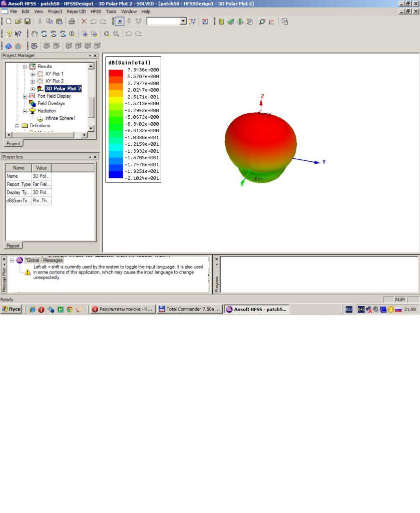Collapse the Global - Messages node
The width and height of the screenshot is (420, 513).
pos(12,261)
